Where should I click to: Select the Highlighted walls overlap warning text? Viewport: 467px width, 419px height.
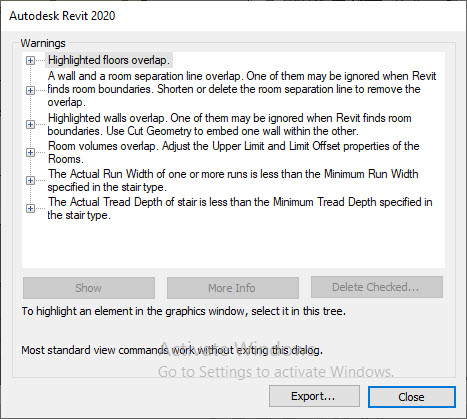point(230,124)
